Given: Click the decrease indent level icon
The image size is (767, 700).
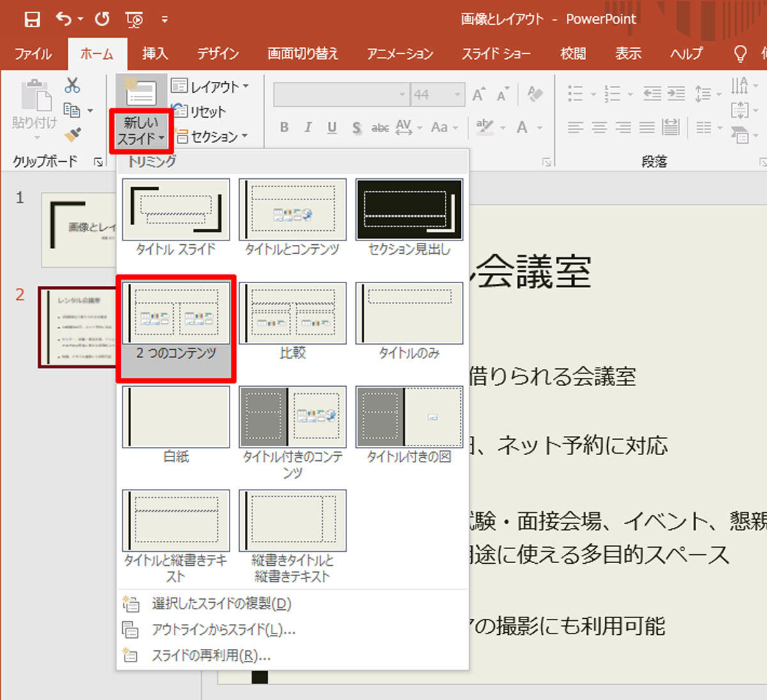Looking at the screenshot, I should [x=652, y=94].
